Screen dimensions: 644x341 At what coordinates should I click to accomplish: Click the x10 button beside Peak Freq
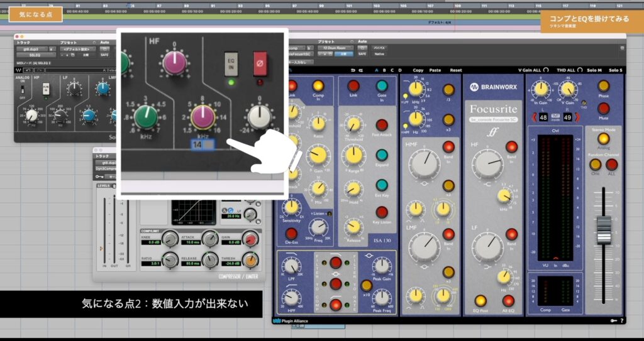point(366,286)
